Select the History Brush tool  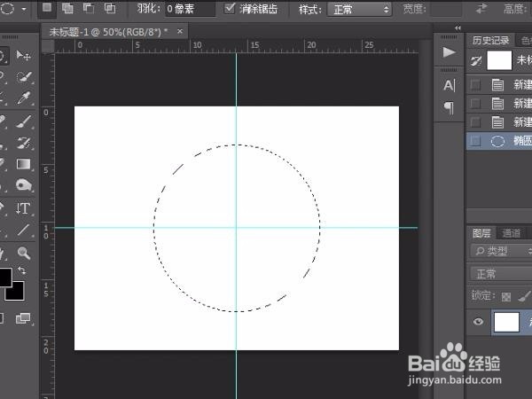(24, 143)
